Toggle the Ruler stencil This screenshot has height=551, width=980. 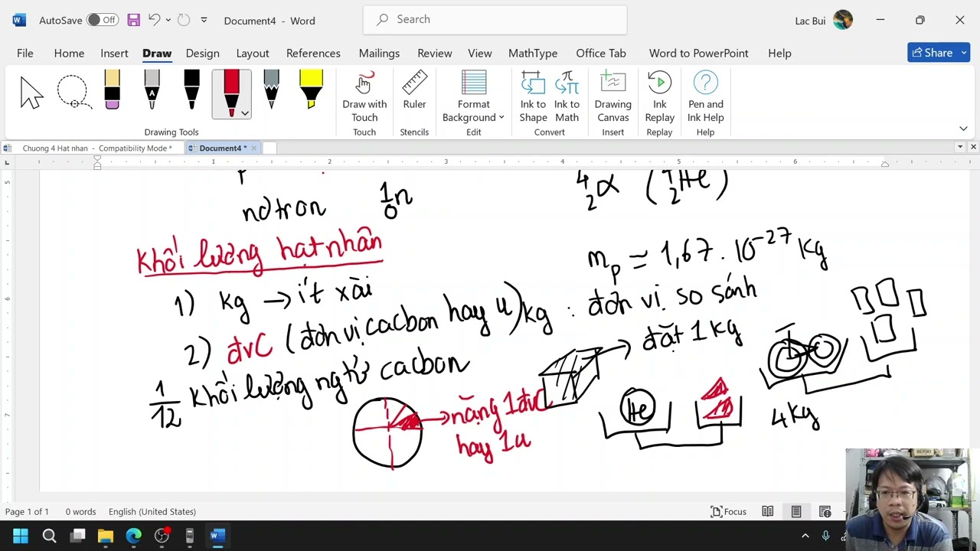(x=414, y=90)
